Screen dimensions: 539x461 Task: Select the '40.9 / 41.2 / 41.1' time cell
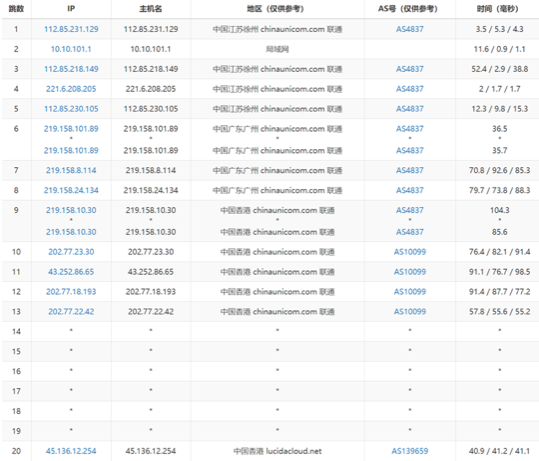tap(499, 451)
